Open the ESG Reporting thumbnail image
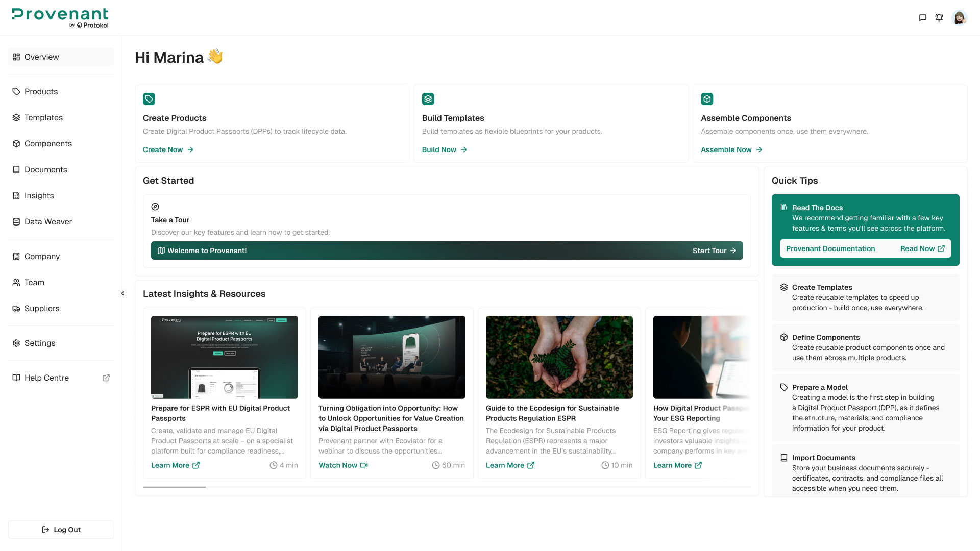The height and width of the screenshot is (551, 980). pos(702,357)
